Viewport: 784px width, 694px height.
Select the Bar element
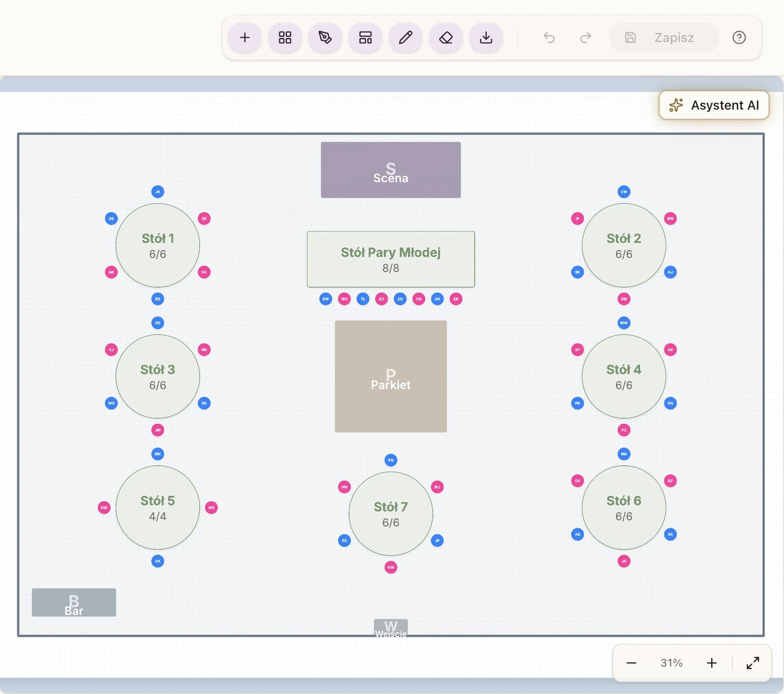point(74,602)
